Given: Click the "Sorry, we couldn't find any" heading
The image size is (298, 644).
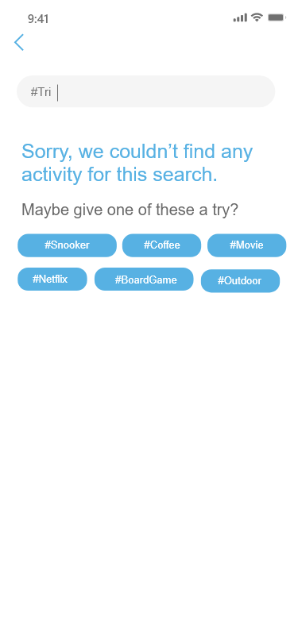Looking at the screenshot, I should point(137,152).
